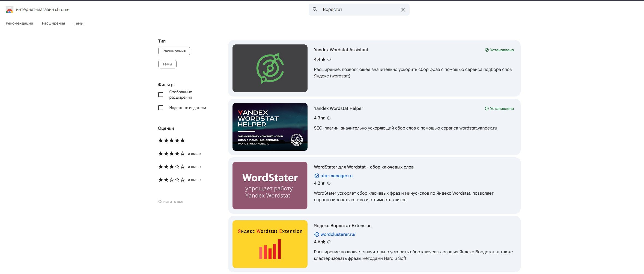This screenshot has height=274, width=644.
Task: Toggle the Надежные издатели checkbox
Action: tap(161, 108)
